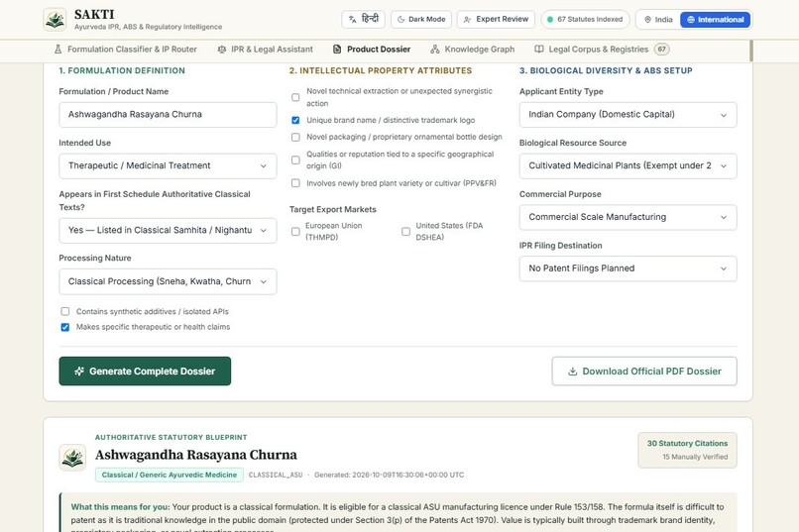This screenshot has height=532, width=799.
Task: Click the download icon in the PDF Dossier button
Action: point(573,372)
